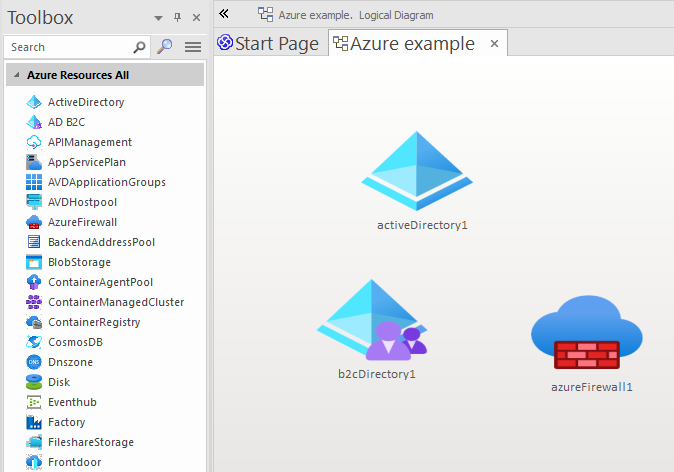674x472 pixels.
Task: Choose the BackendAddressPool icon
Action: [34, 242]
